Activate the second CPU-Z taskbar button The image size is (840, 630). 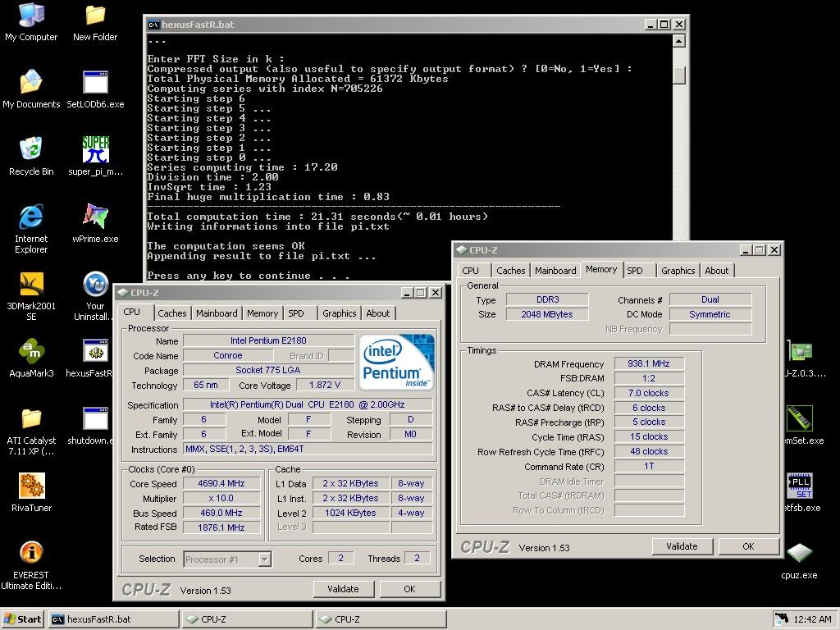point(381,619)
